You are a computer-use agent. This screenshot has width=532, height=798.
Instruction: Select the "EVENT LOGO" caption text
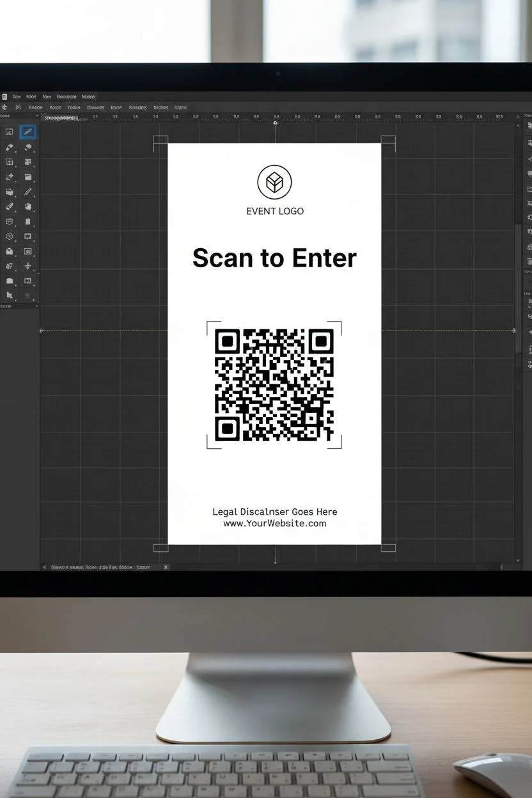coord(274,211)
